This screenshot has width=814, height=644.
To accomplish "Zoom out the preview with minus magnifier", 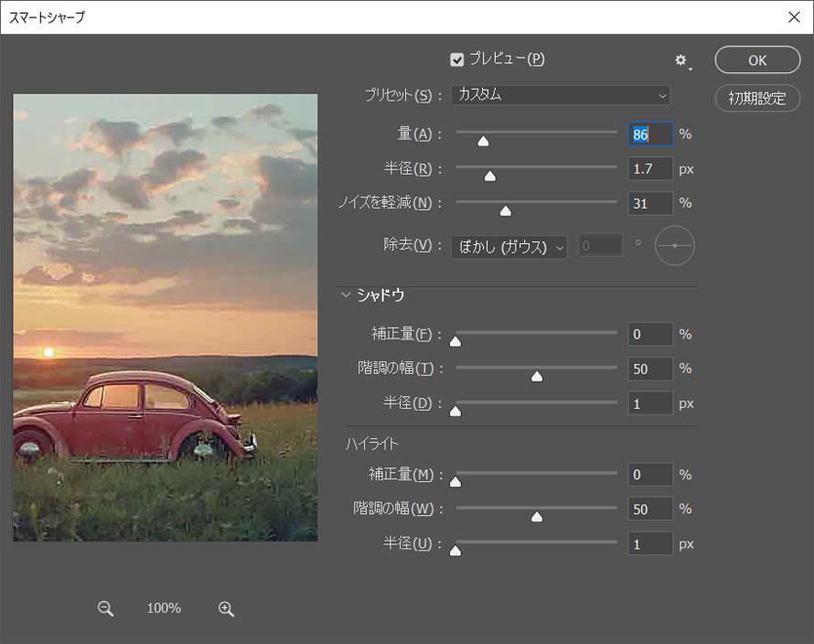I will (105, 608).
